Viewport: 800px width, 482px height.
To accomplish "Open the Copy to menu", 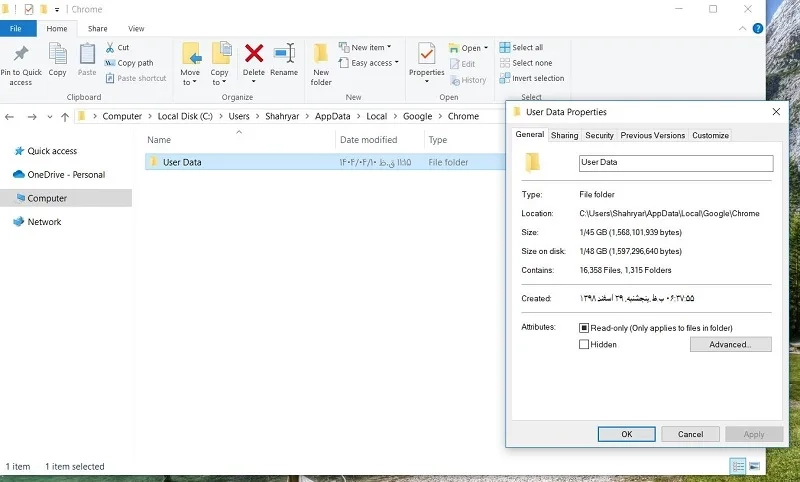I will pyautogui.click(x=219, y=64).
